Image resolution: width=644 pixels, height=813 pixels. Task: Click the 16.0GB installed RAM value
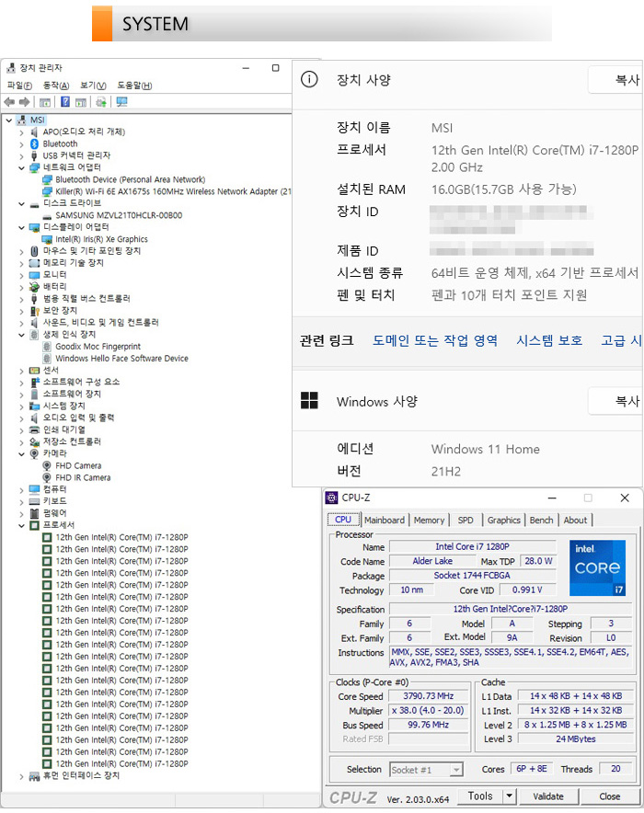(504, 189)
